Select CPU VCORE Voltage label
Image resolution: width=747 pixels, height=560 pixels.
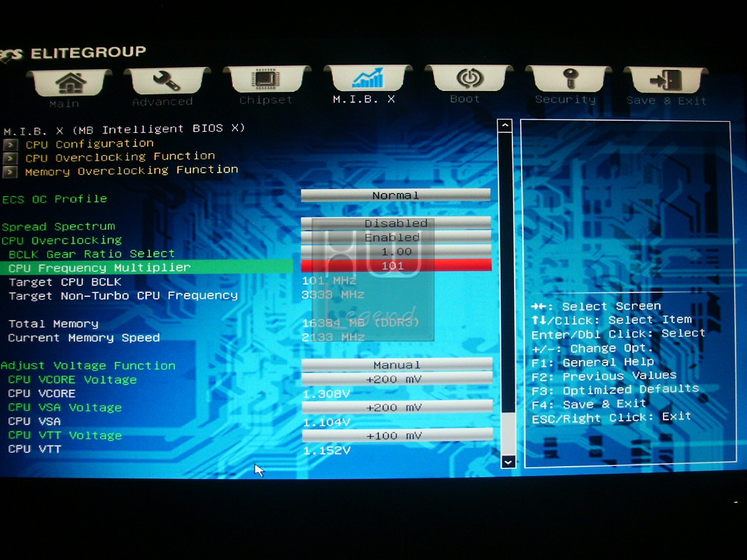[x=72, y=380]
